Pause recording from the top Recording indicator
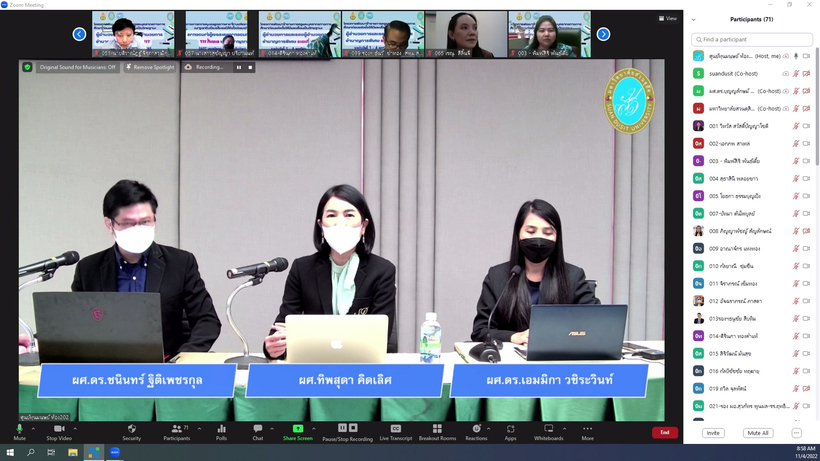 click(x=239, y=67)
